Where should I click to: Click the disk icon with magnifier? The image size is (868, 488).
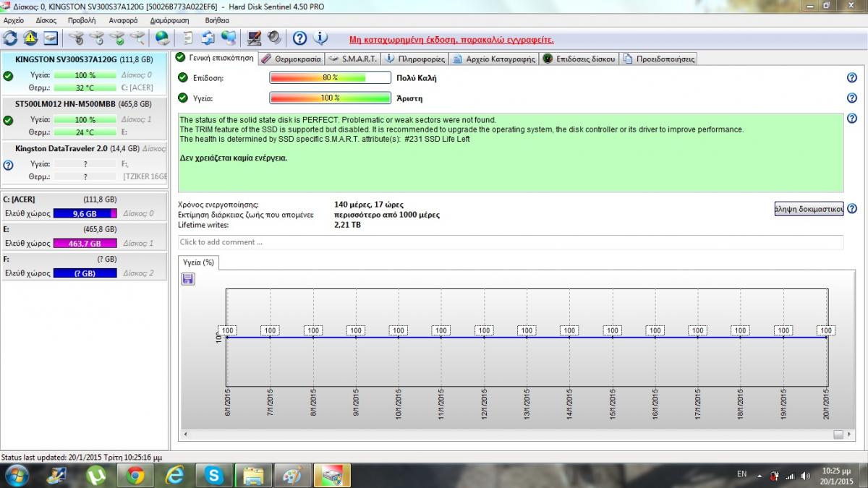tap(137, 38)
